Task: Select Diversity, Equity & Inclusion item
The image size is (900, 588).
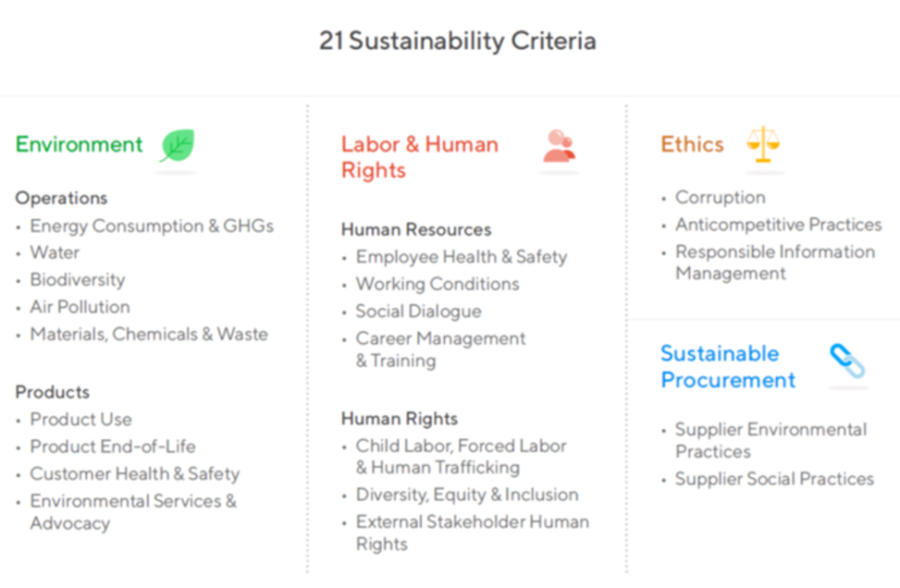Action: click(468, 495)
